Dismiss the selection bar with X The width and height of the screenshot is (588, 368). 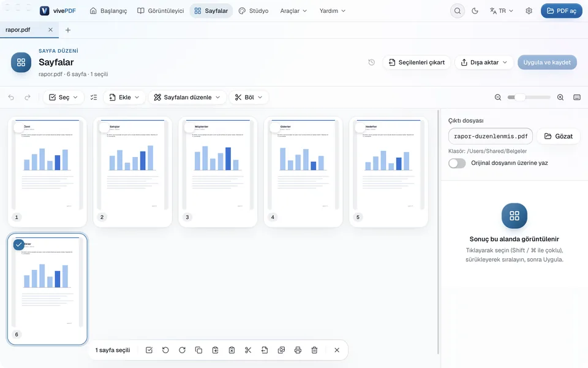pyautogui.click(x=337, y=350)
